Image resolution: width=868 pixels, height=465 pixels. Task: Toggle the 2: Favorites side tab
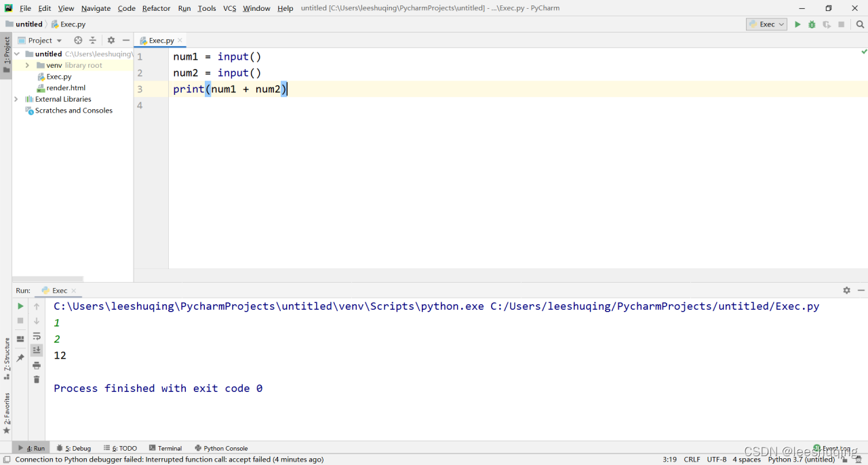(x=6, y=413)
